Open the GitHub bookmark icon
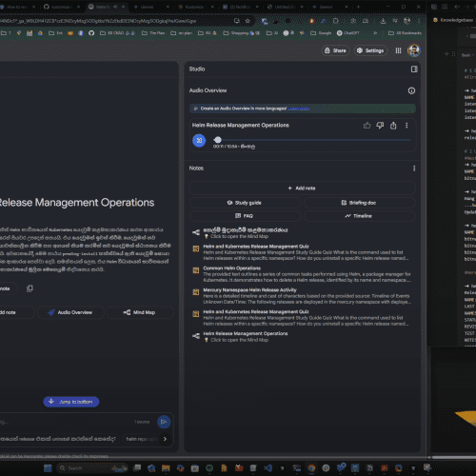The image size is (476, 476). pyautogui.click(x=91, y=33)
